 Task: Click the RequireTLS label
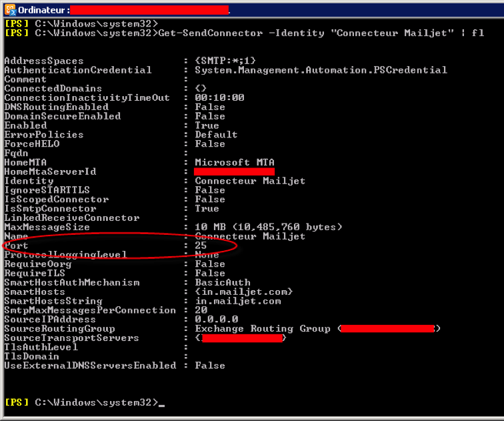[x=35, y=274]
